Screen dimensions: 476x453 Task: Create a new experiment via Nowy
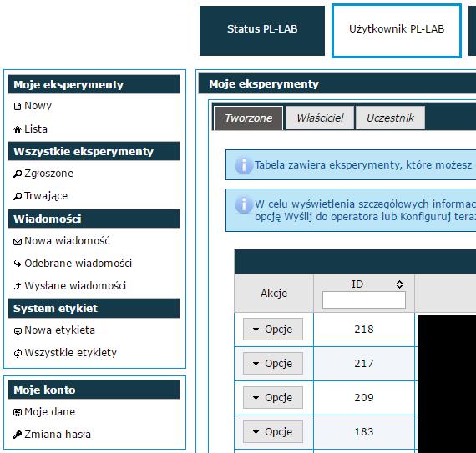click(x=38, y=106)
